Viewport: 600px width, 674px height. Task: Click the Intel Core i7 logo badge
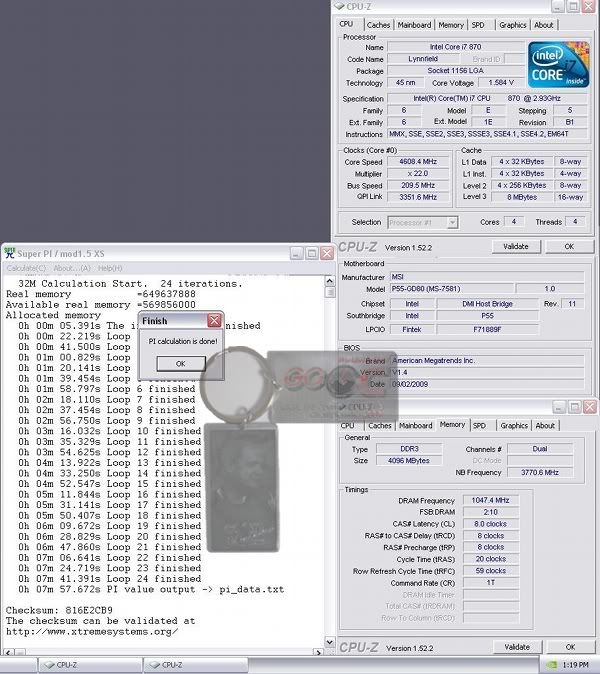coord(558,64)
